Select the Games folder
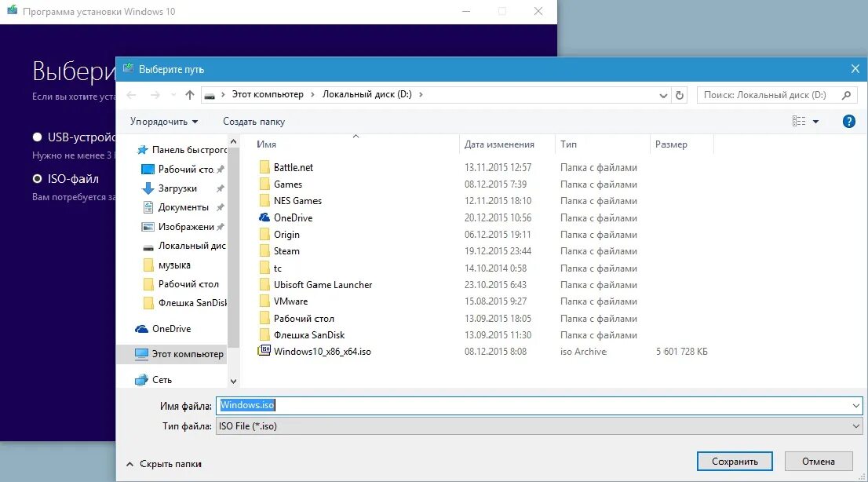The image size is (868, 482). coord(288,184)
